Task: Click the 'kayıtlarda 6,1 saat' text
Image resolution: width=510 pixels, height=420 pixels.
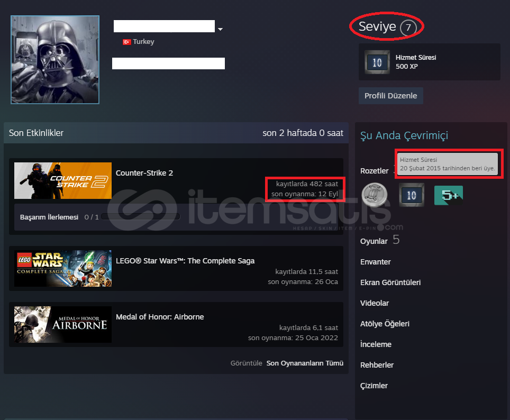Action: (x=308, y=327)
